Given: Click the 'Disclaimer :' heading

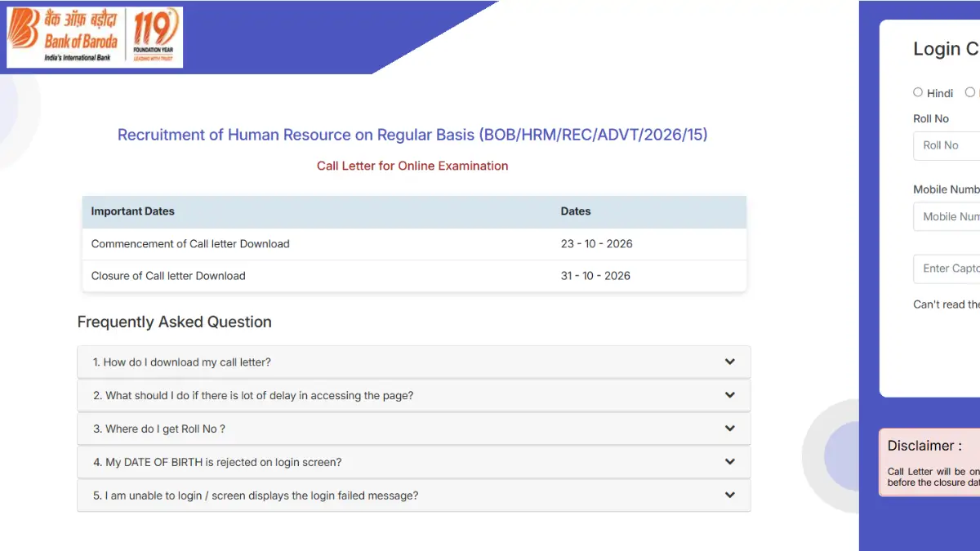Looking at the screenshot, I should [924, 446].
